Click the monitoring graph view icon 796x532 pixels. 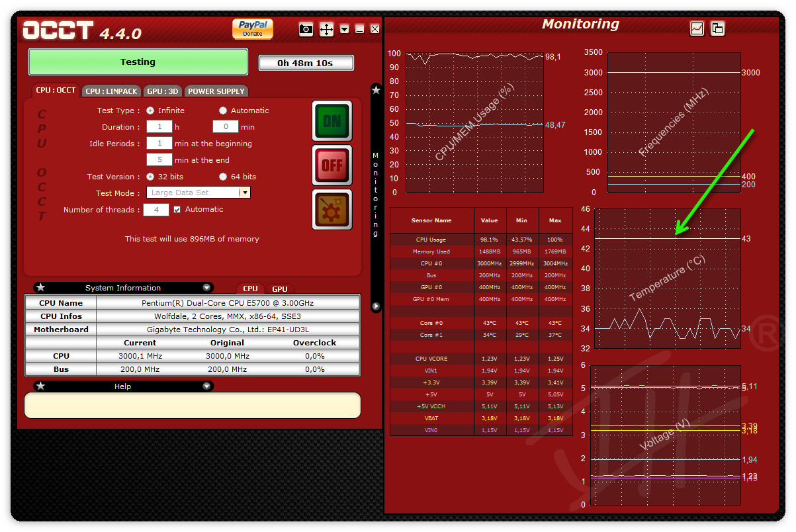tap(697, 28)
